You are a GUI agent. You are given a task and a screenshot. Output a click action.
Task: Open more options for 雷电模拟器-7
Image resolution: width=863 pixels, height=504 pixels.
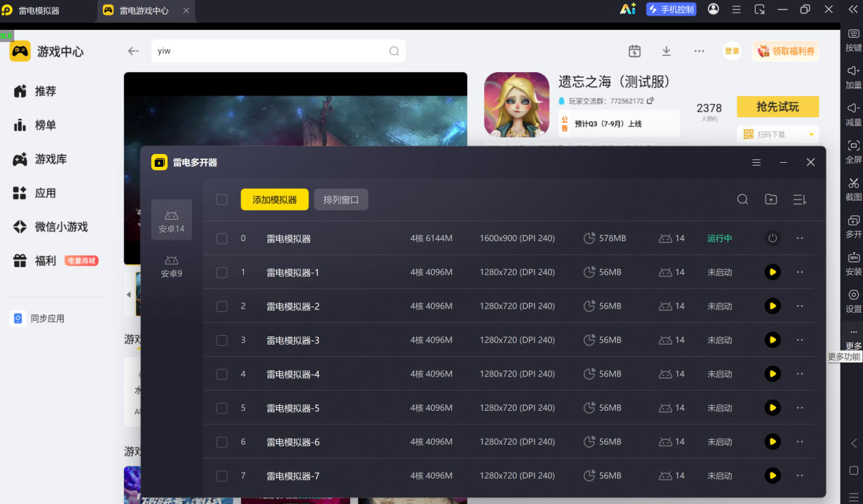[800, 475]
